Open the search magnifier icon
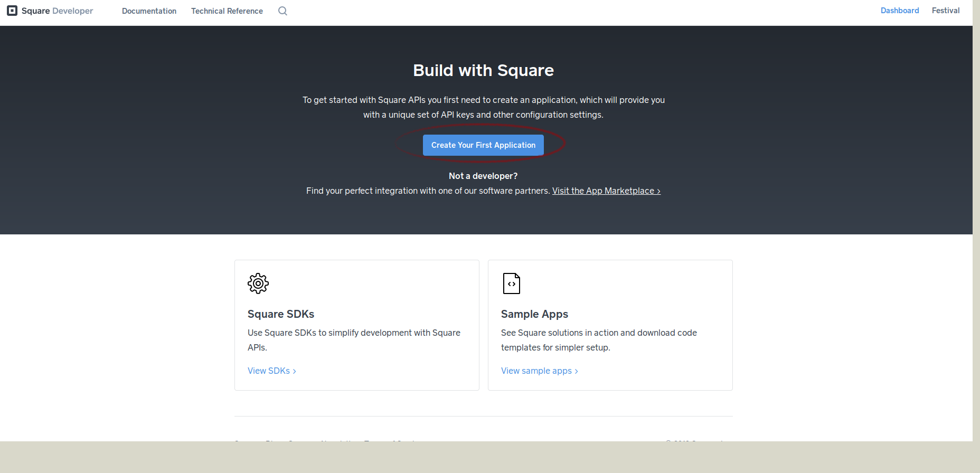The image size is (980, 473). (283, 11)
